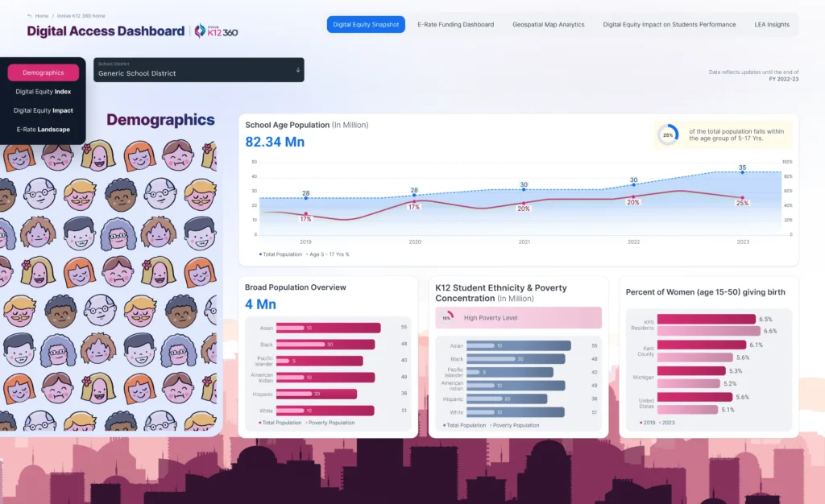Click the down arrow in School District selector
The width and height of the screenshot is (825, 504).
click(x=297, y=70)
